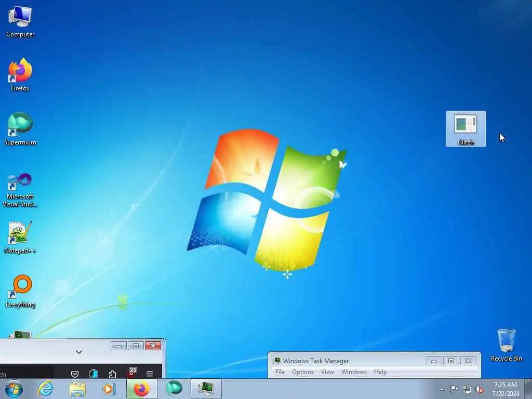This screenshot has width=532, height=399.
Task: Close the Firefox window
Action: click(153, 345)
